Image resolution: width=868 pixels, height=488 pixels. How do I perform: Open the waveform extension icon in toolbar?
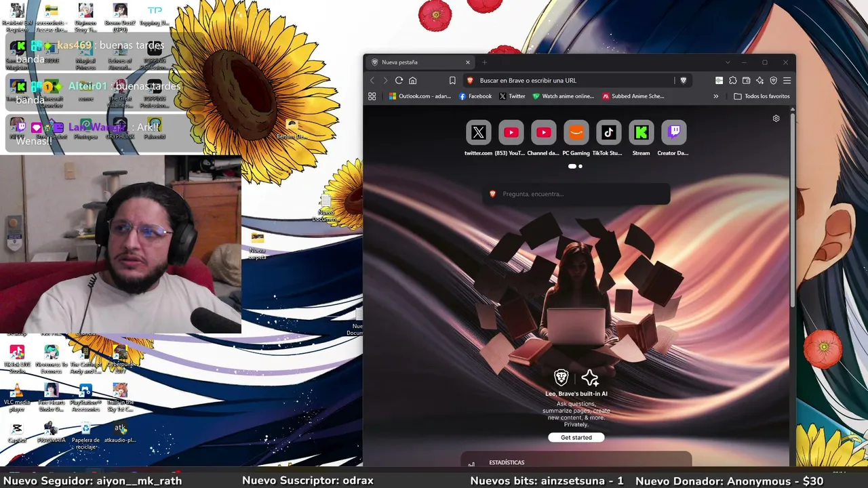click(719, 80)
